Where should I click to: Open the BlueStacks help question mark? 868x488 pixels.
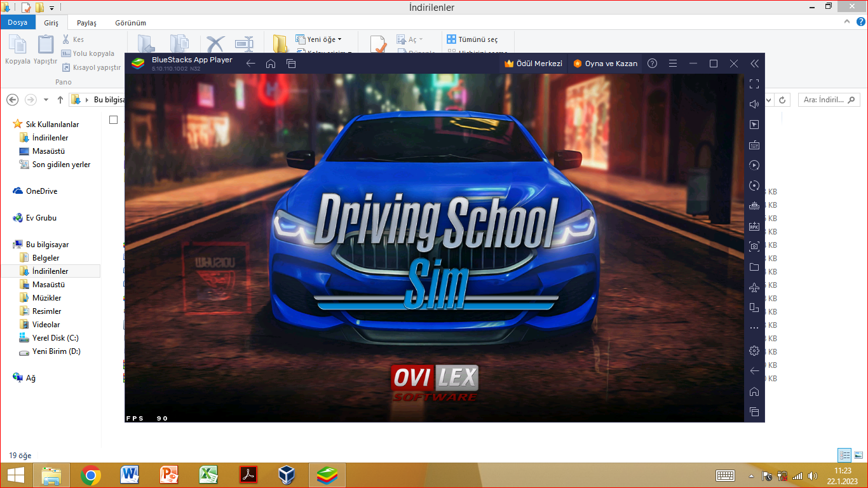[652, 64]
